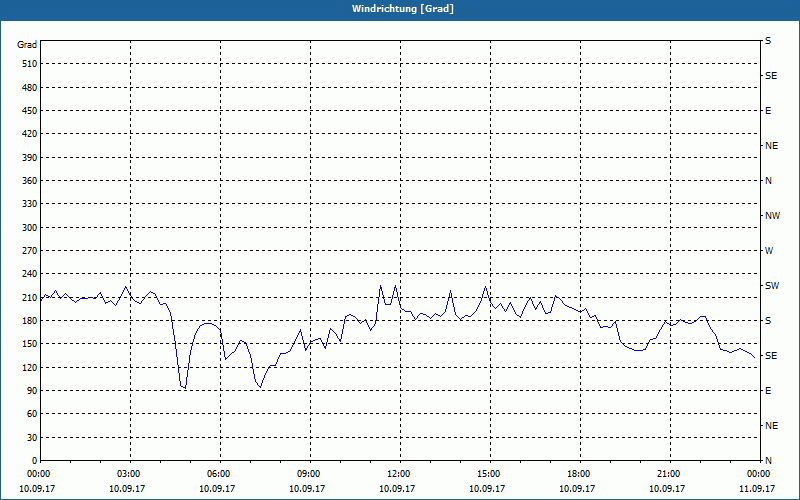Pick the 360 axis tick label
800x500 pixels.
click(30, 181)
